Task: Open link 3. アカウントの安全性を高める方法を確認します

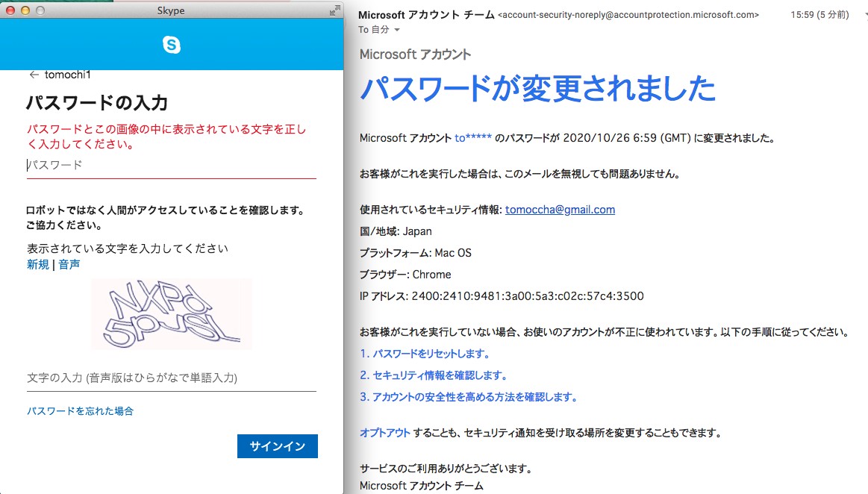Action: point(468,397)
